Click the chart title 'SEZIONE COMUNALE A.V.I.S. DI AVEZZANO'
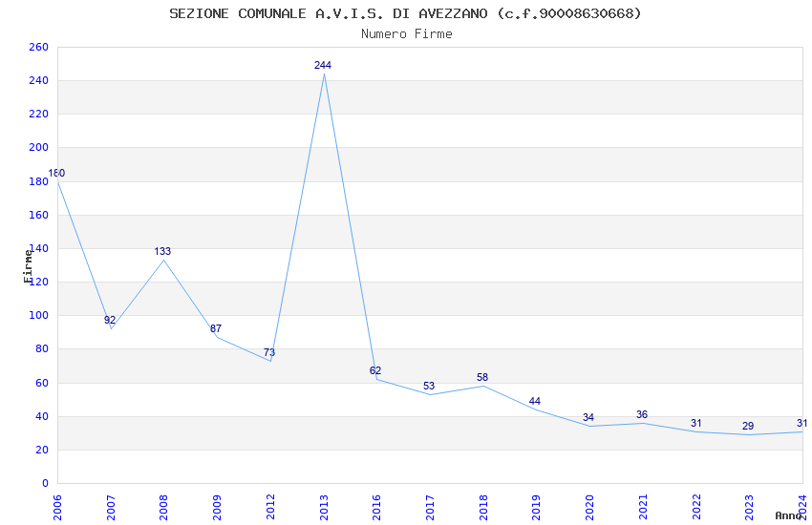 click(x=329, y=13)
